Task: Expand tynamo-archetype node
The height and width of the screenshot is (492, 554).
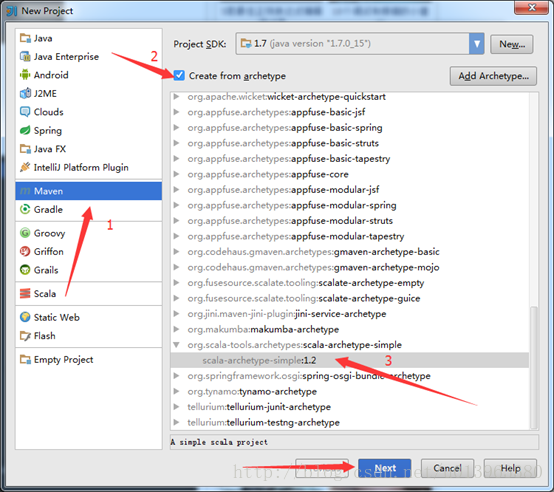Action: (176, 391)
